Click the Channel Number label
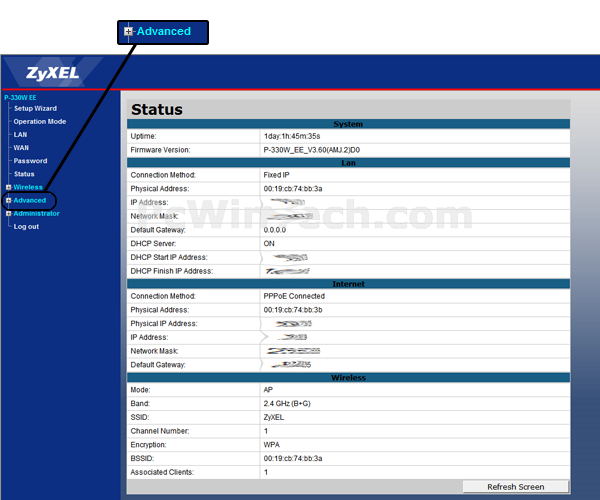 (160, 431)
